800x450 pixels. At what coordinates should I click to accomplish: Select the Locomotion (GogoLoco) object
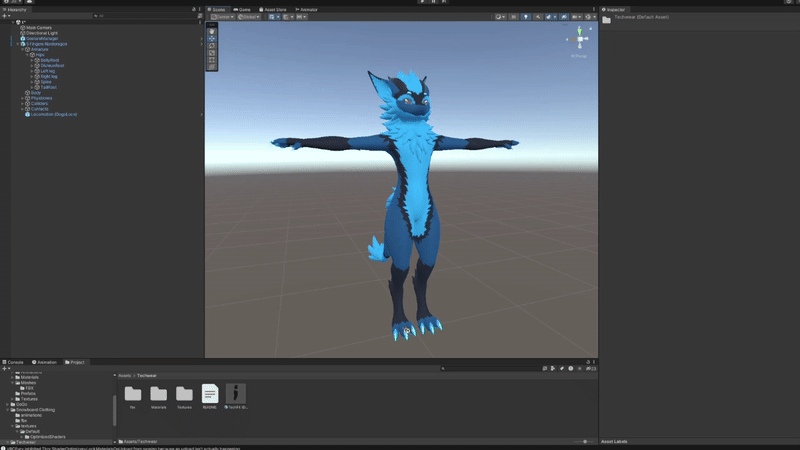(x=54, y=115)
